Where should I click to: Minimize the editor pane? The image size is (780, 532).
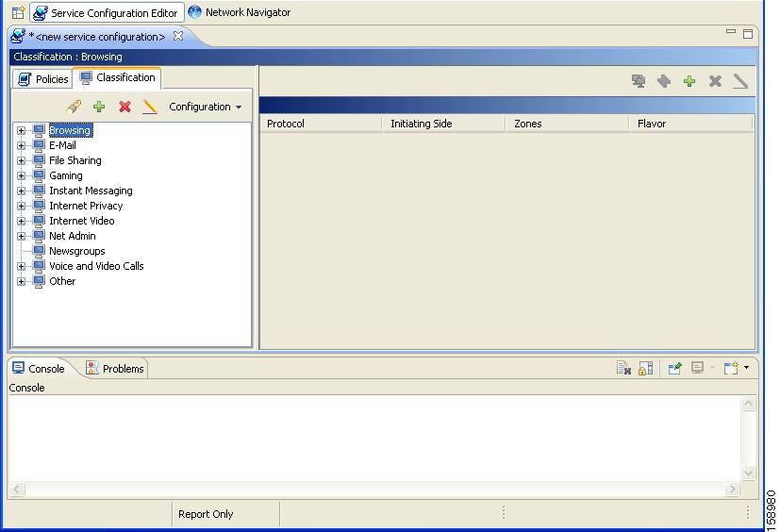tap(730, 31)
